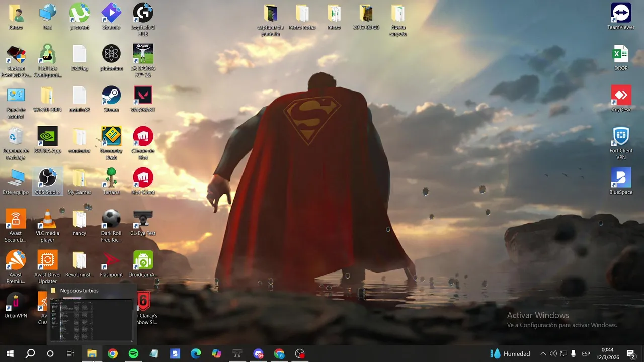This screenshot has height=362, width=644.
Task: Select the Steam desktop shortcut
Action: [111, 99]
